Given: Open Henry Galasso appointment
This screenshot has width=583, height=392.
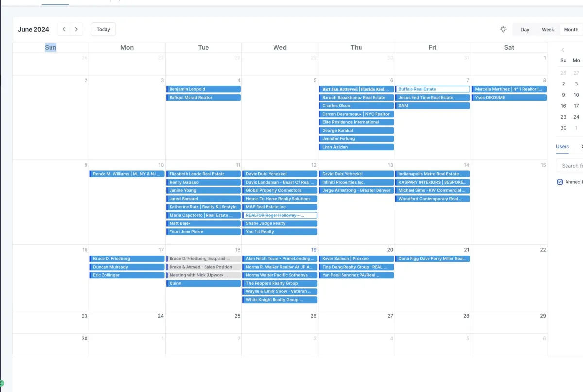Looking at the screenshot, I should (204, 182).
